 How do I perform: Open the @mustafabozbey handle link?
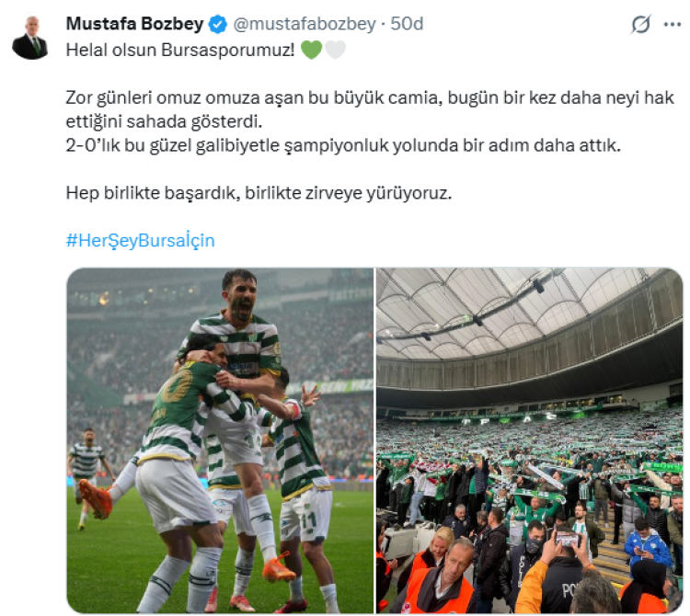[x=305, y=24]
